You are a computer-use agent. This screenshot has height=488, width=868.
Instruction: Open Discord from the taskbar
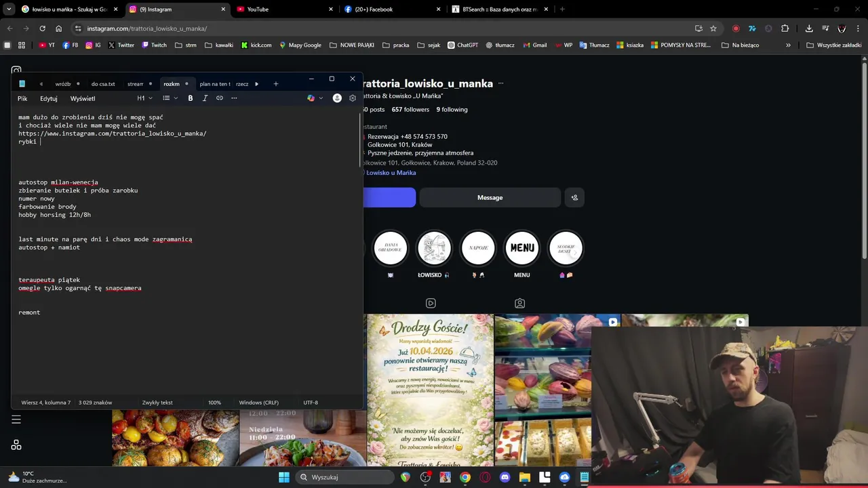(x=505, y=477)
